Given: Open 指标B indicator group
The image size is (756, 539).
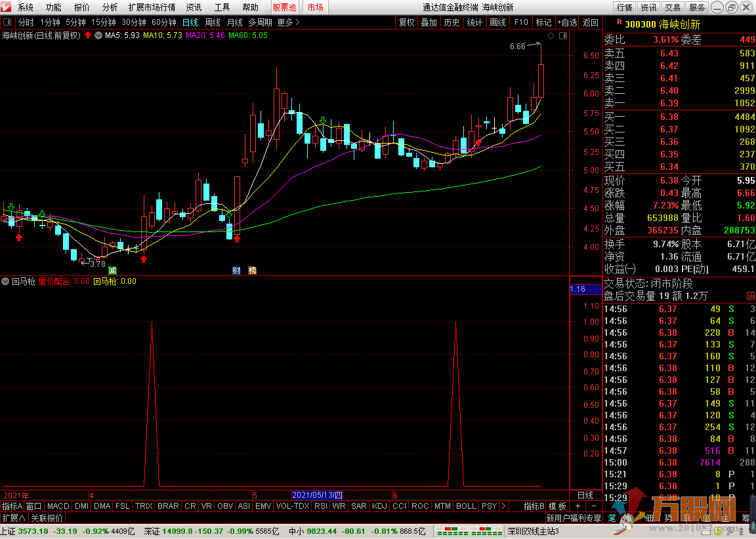Looking at the screenshot, I should (x=534, y=506).
